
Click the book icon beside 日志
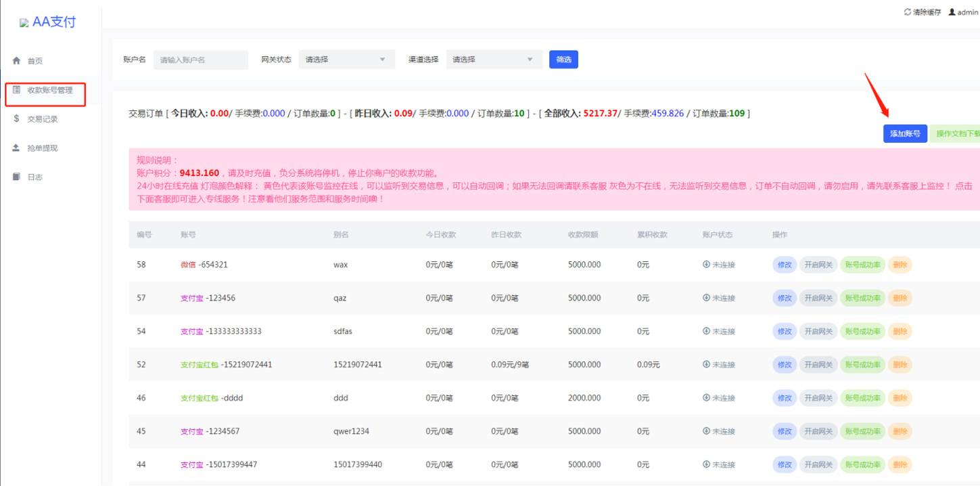[16, 177]
